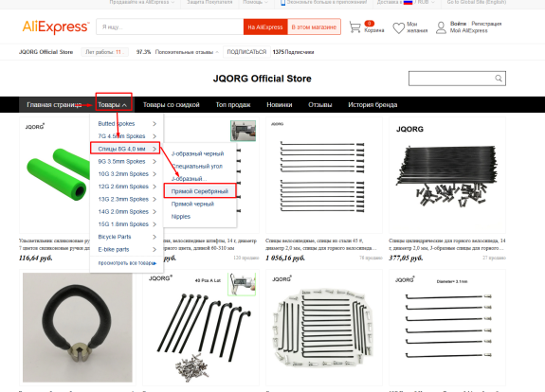Click JQORG Official Store name link
Image resolution: width=545 pixels, height=392 pixels.
point(45,52)
